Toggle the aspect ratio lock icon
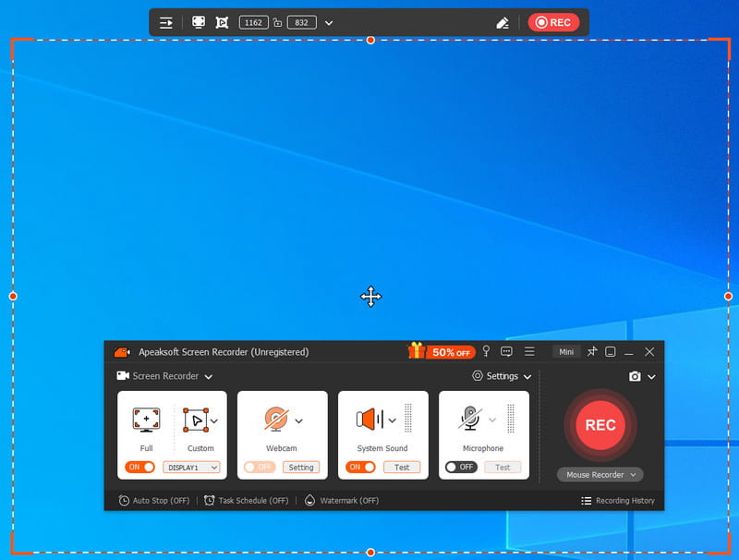Screen dimensions: 739x560 [x=278, y=22]
